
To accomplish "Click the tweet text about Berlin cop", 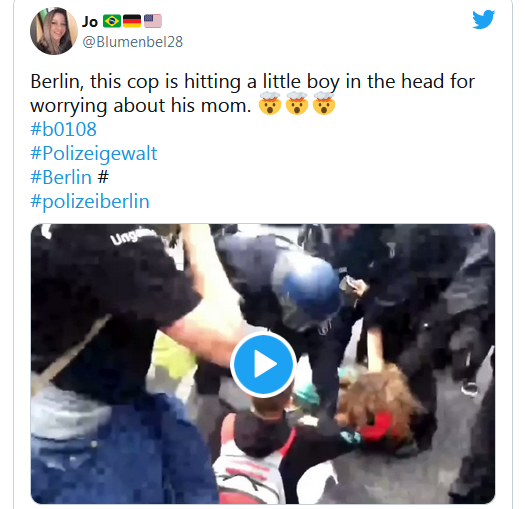I will coord(253,93).
